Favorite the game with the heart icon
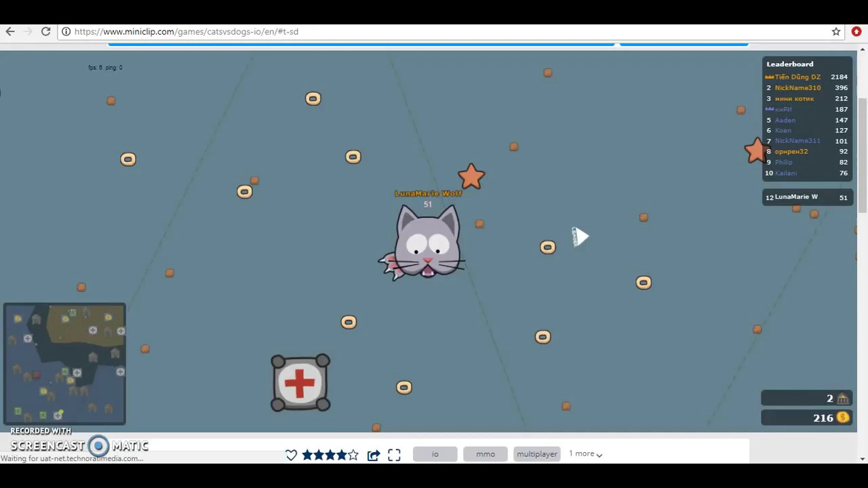868x488 pixels. (x=291, y=455)
